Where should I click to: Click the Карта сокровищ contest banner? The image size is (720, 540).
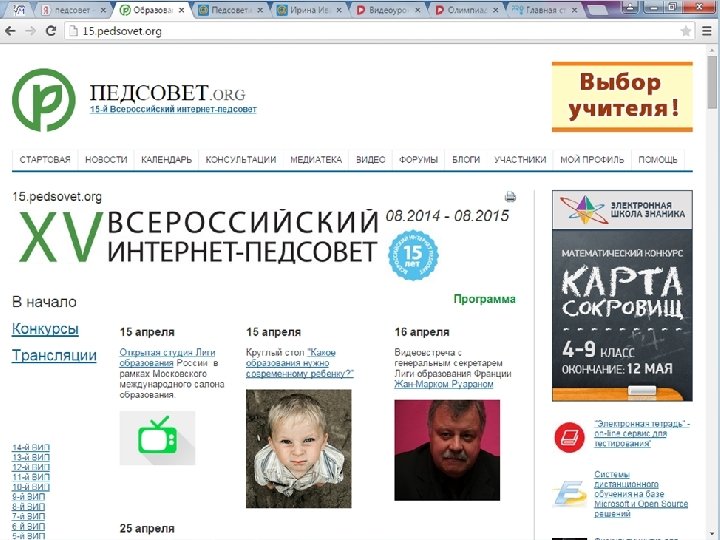(622, 296)
